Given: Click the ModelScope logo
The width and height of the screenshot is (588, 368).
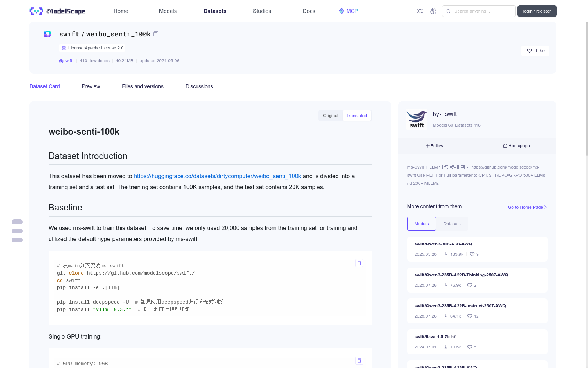Looking at the screenshot, I should [58, 11].
